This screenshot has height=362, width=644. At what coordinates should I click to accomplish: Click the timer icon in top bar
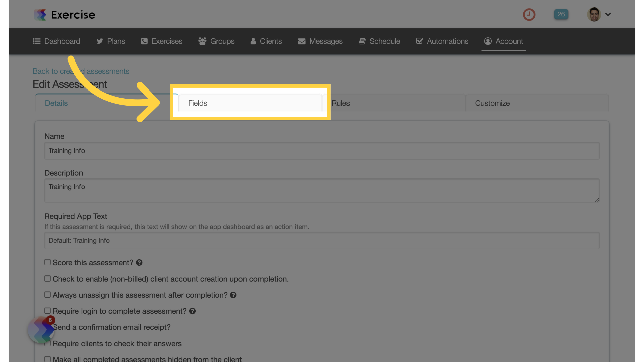tap(529, 14)
